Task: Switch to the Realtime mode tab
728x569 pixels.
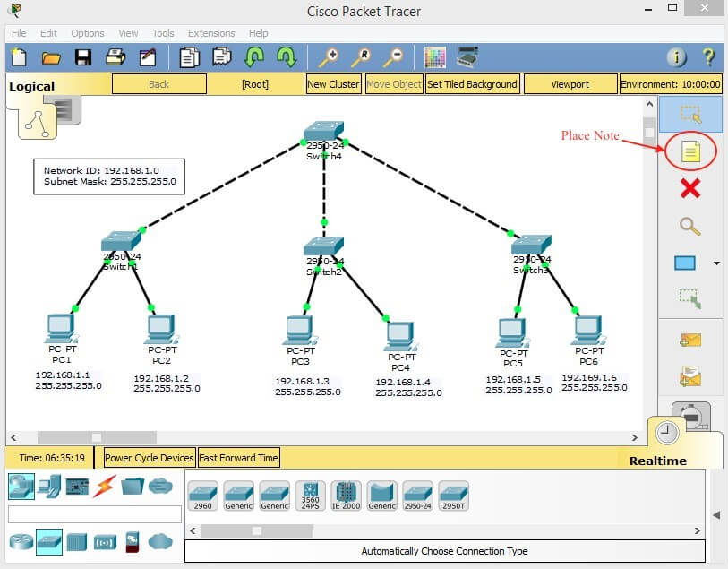Action: [657, 461]
